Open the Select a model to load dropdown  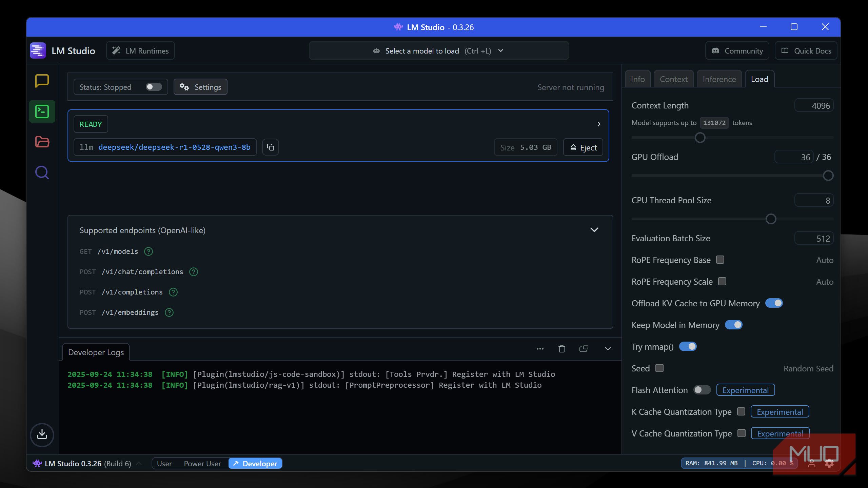point(439,50)
